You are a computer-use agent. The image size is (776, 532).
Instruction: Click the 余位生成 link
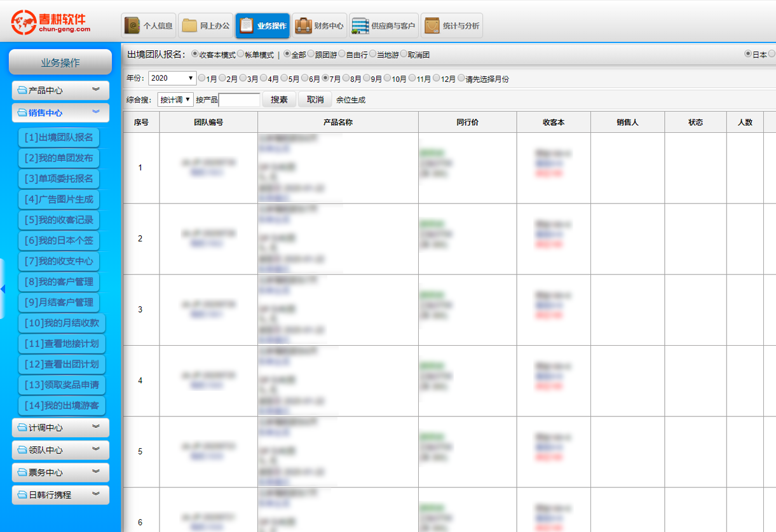(x=351, y=100)
